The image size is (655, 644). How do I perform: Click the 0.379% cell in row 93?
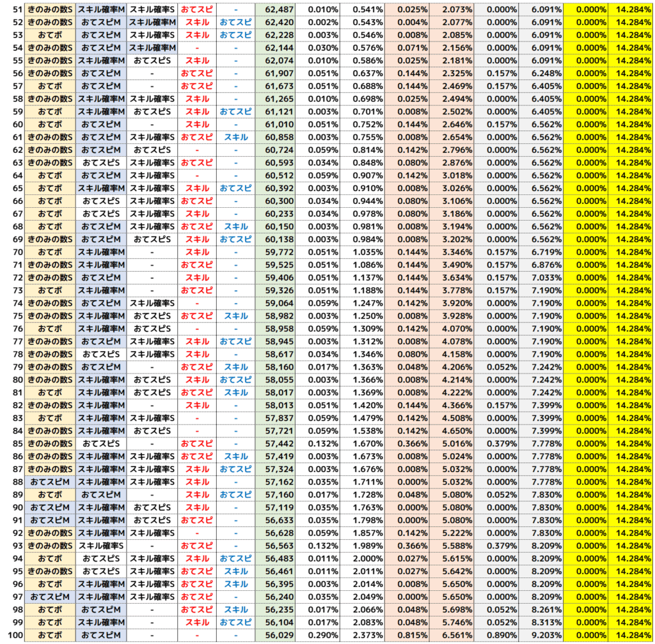496,546
